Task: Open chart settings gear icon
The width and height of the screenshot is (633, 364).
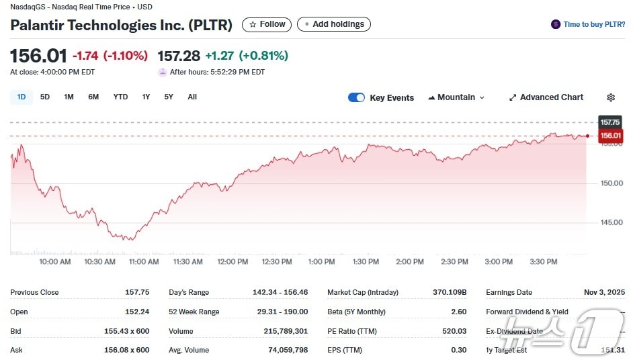Action: tap(610, 97)
